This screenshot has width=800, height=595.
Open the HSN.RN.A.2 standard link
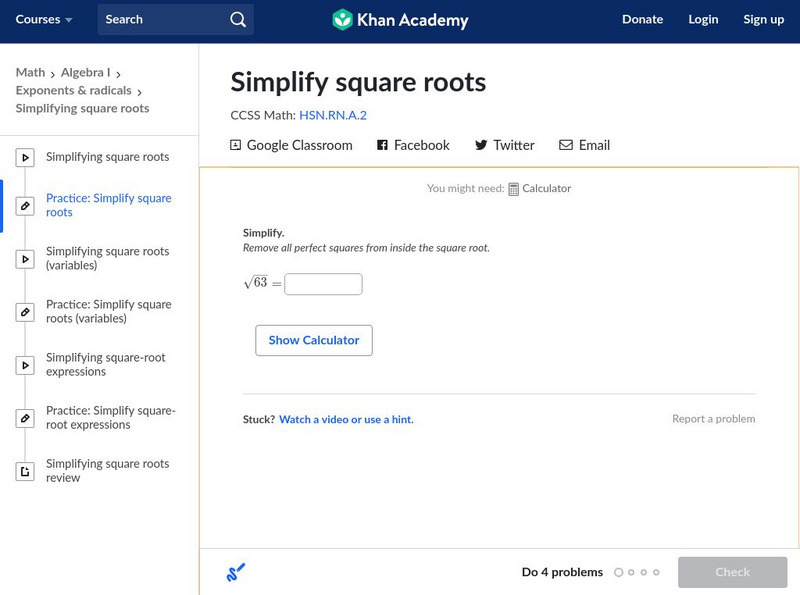point(333,115)
